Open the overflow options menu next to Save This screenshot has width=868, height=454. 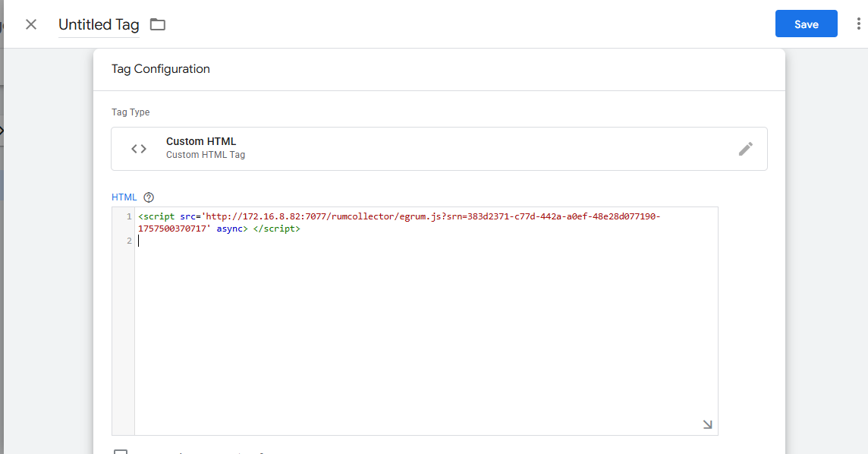(x=858, y=24)
